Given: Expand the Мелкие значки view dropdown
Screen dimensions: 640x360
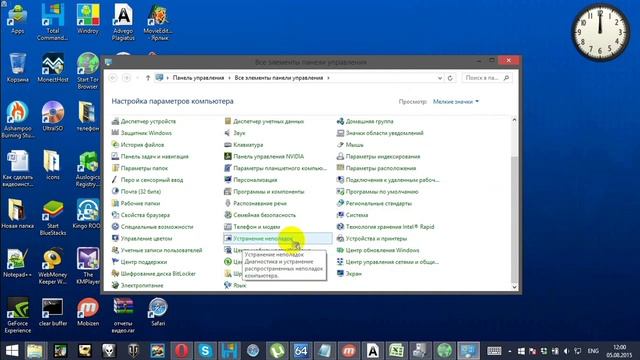Looking at the screenshot, I should (456, 102).
